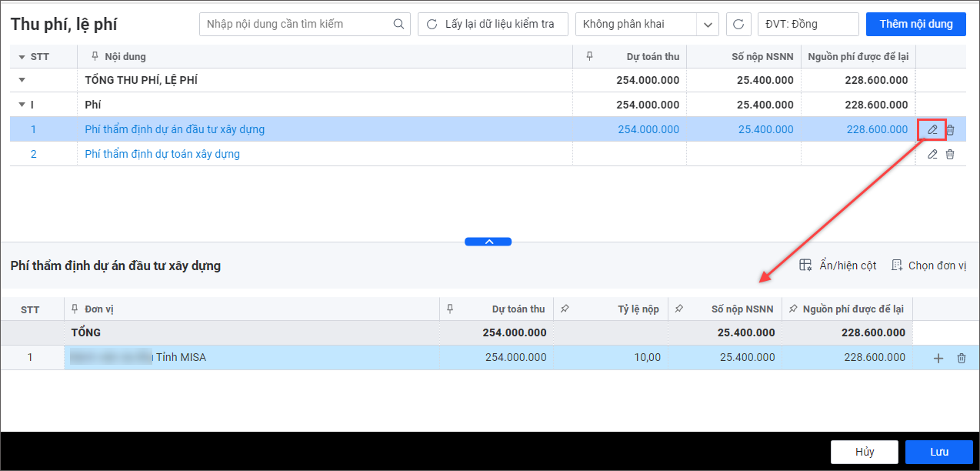Open the 'Không phân khai' dropdown

707,24
